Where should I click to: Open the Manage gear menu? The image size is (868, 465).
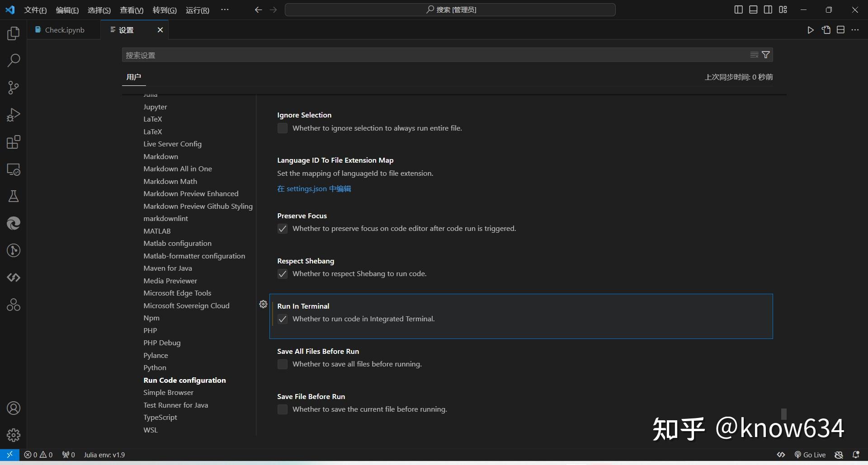tap(14, 435)
